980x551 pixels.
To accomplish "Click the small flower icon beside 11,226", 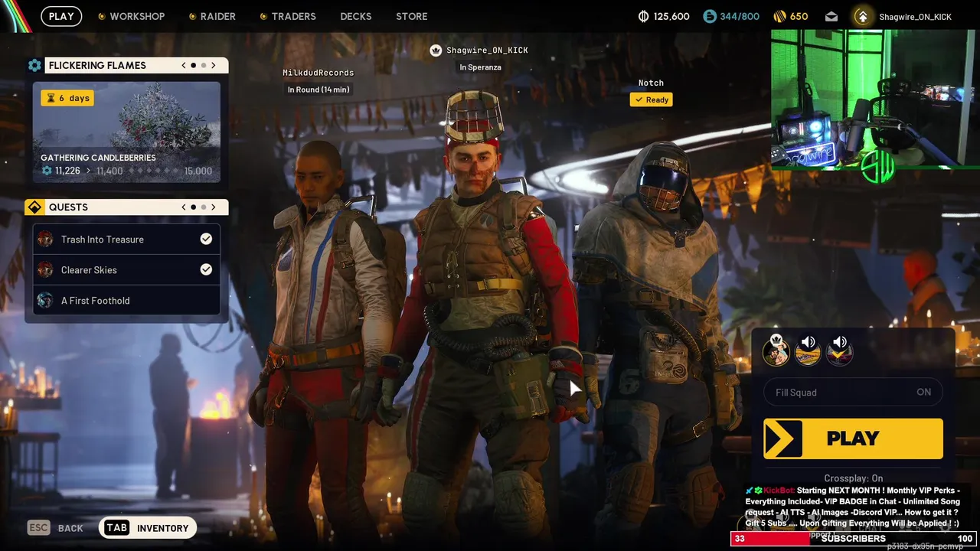I will click(47, 171).
